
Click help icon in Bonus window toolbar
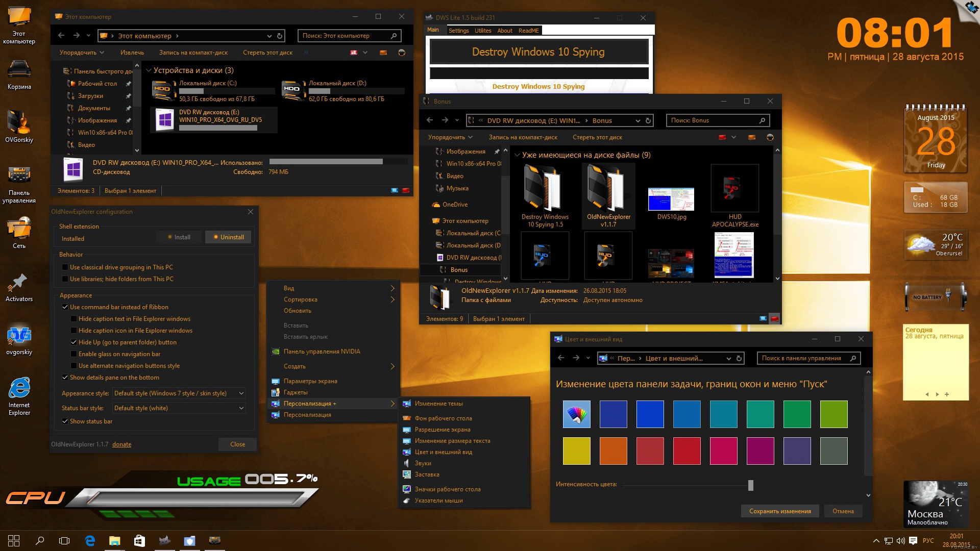click(770, 137)
